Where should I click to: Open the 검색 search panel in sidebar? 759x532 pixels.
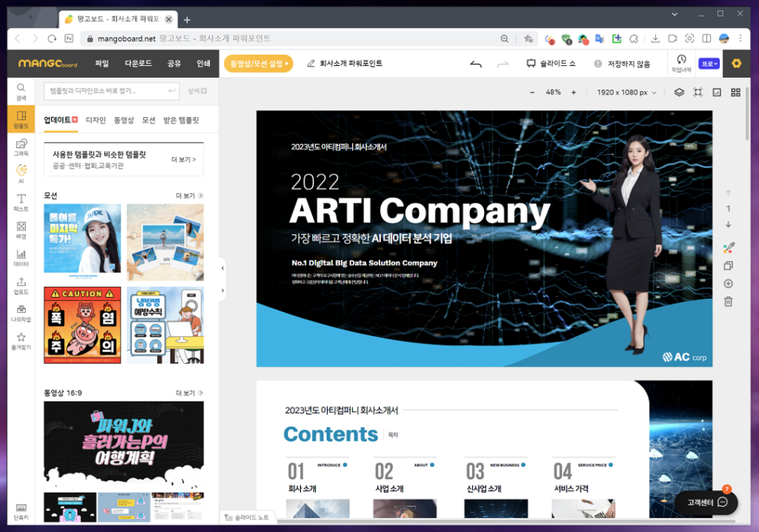(x=20, y=91)
